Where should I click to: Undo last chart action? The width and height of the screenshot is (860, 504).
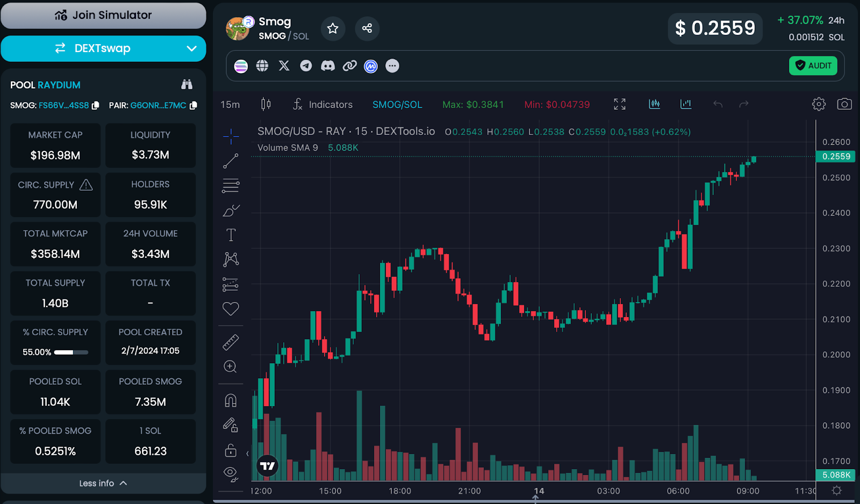click(x=718, y=104)
